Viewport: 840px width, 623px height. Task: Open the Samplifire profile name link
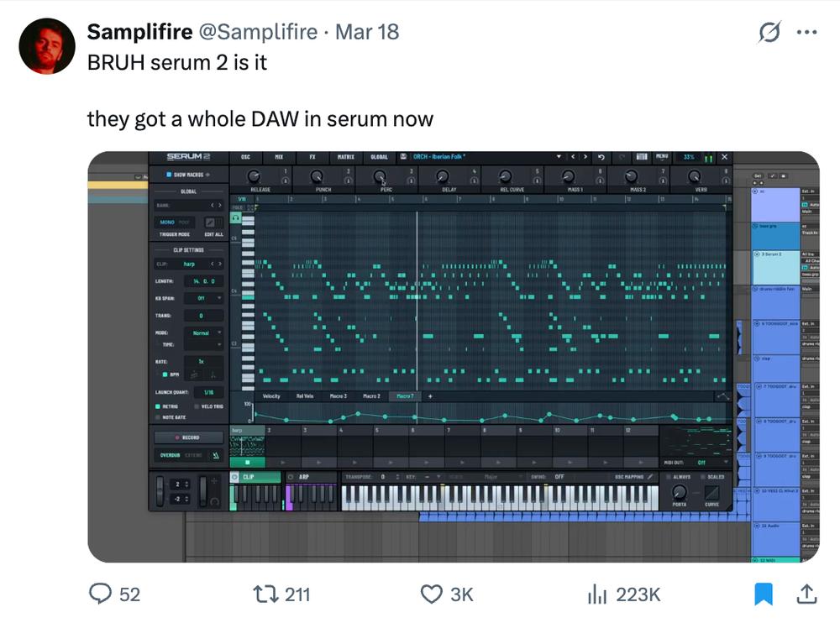point(139,32)
